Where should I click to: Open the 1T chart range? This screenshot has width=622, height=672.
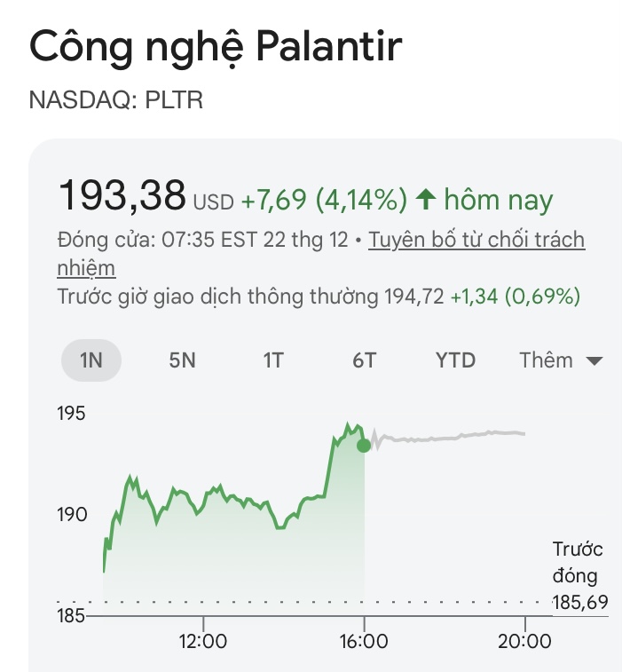pos(272,360)
